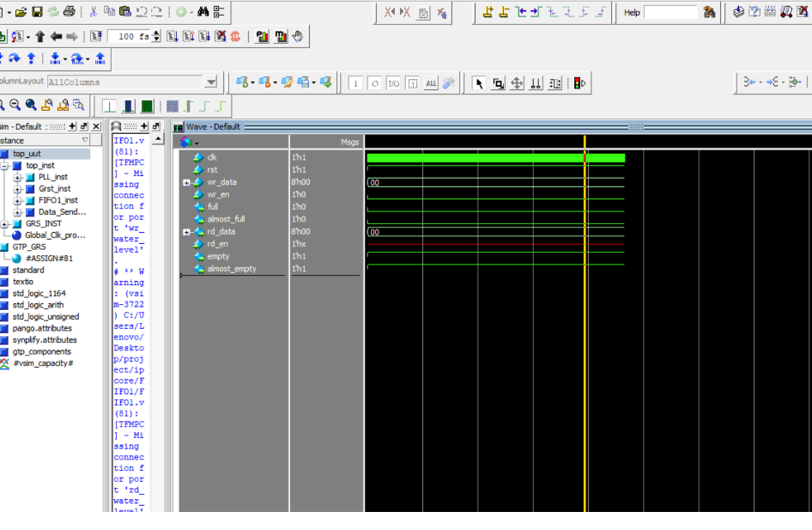Screen dimensions: 812x530
Task: Click the Performance Profiling bar chart icon
Action: [263, 36]
